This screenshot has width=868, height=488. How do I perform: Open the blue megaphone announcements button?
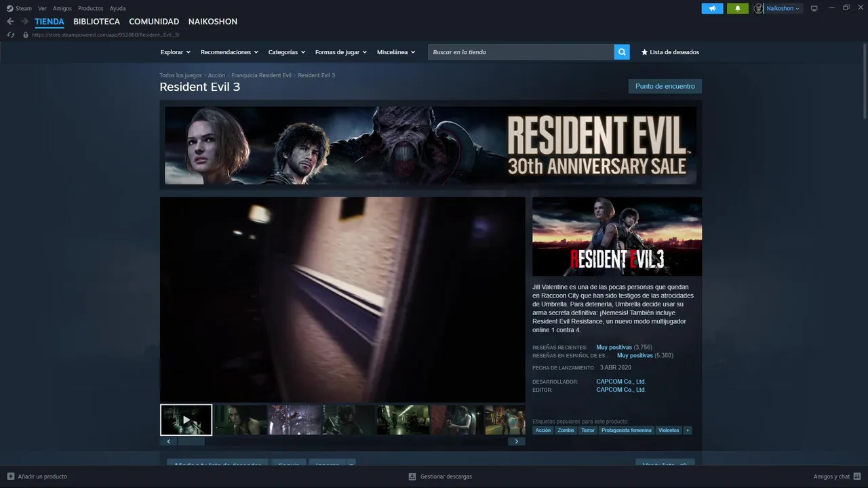[712, 8]
